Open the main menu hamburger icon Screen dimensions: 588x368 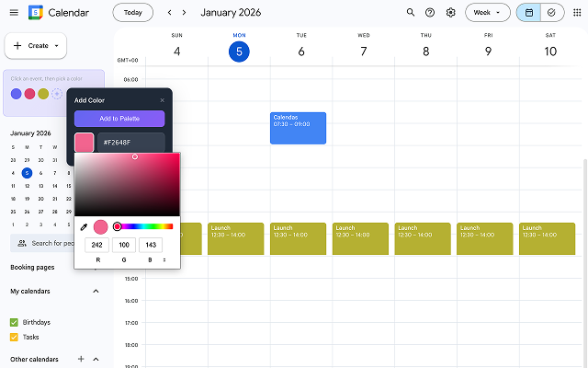[14, 12]
